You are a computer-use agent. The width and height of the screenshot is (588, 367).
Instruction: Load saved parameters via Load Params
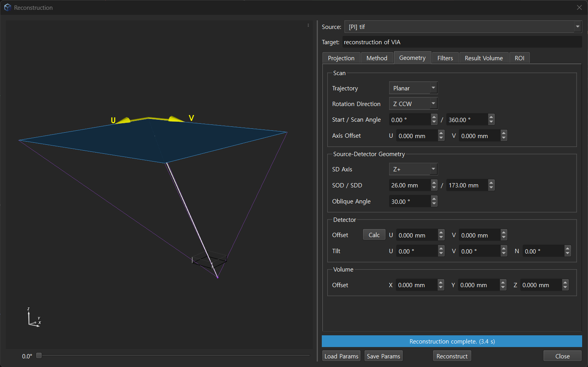click(341, 356)
